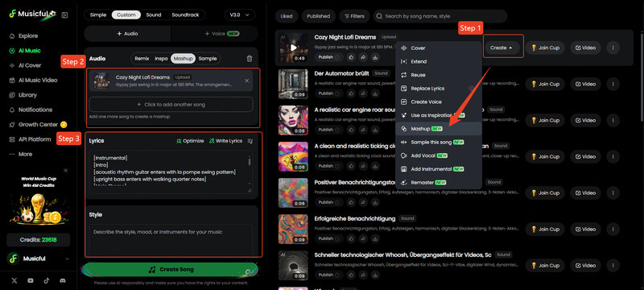Like the Der Automotor brüllt sound
Image resolution: width=644 pixels, height=290 pixels.
[x=352, y=93]
